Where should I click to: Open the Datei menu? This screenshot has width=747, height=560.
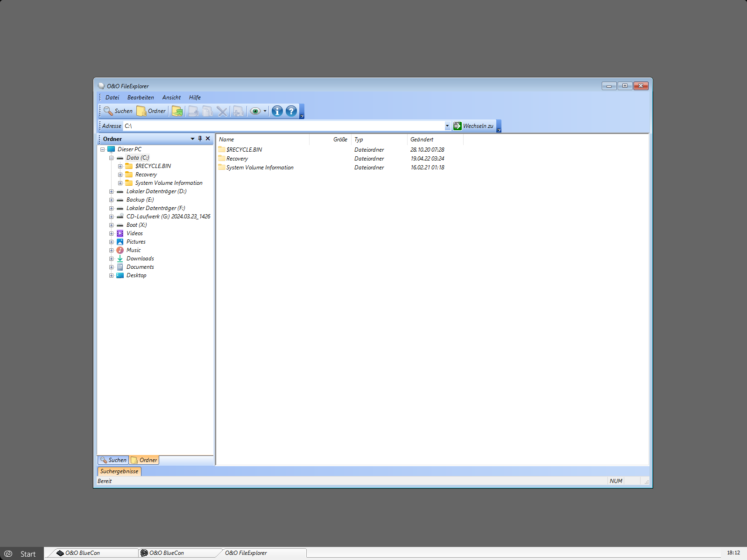coord(112,98)
